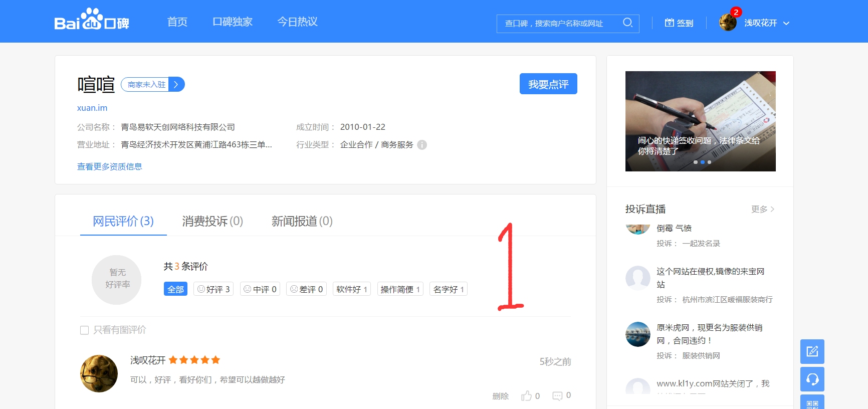Screen dimensions: 868x409
Task: Click the address 青岛经济技术开发区黄浦江路
Action: (196, 145)
